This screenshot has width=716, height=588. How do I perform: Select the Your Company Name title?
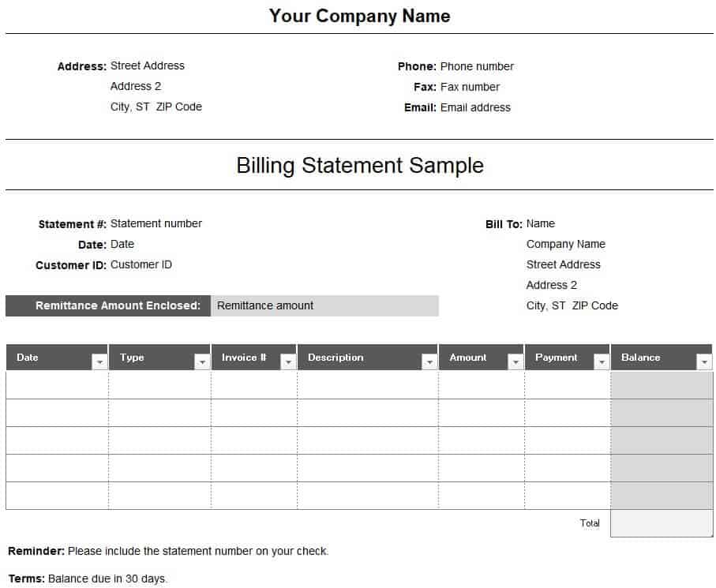pyautogui.click(x=359, y=17)
